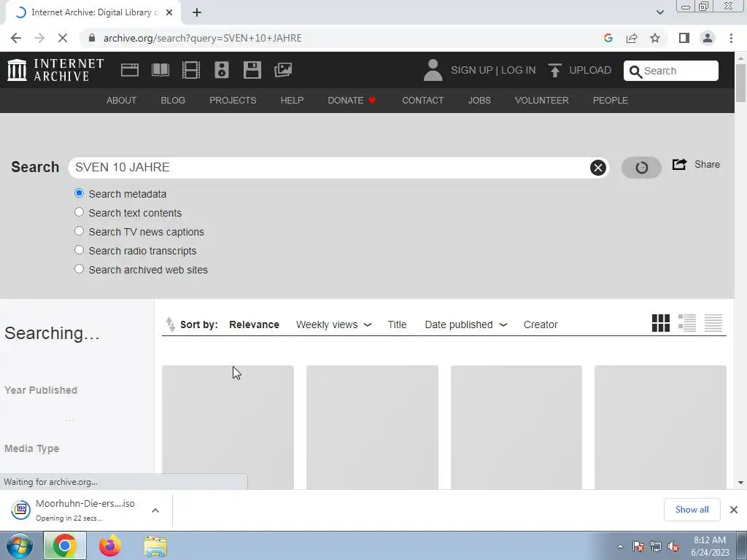The height and width of the screenshot is (560, 747).
Task: Click the share page icon in address bar
Action: click(x=632, y=38)
